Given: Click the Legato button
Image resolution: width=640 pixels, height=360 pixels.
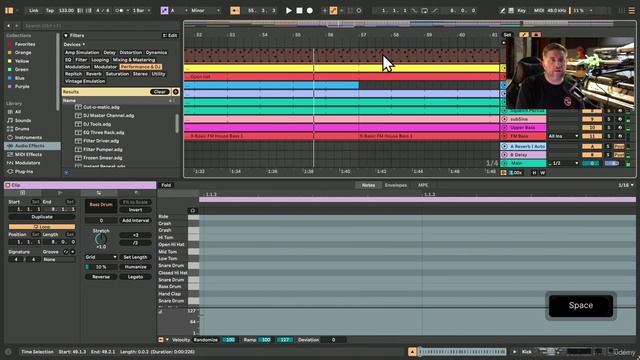Looking at the screenshot, I should tap(136, 277).
